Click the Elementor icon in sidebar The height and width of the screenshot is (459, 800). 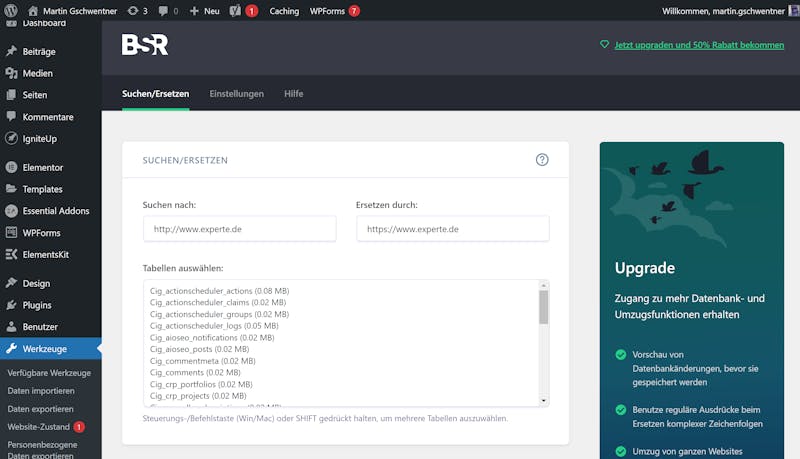point(11,167)
